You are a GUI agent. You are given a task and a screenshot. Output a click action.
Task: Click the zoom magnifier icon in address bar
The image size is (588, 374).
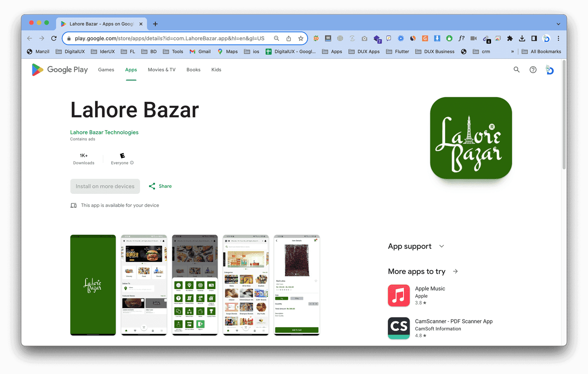click(x=276, y=38)
